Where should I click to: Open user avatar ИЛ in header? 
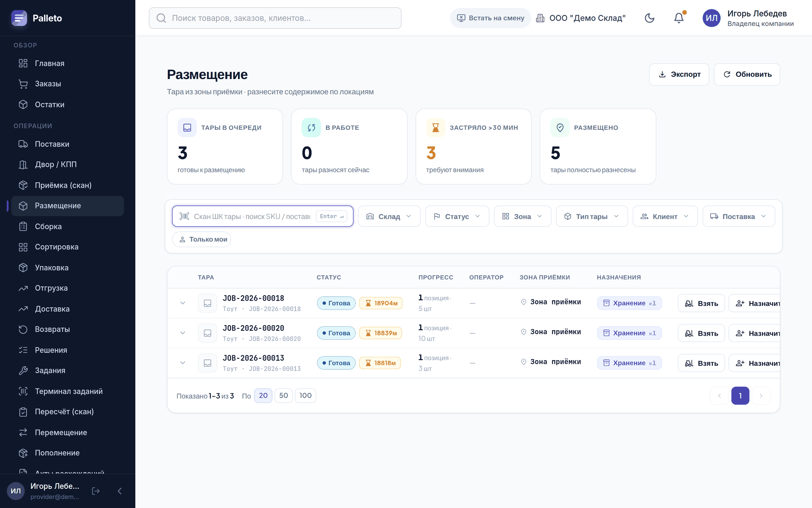(x=712, y=18)
